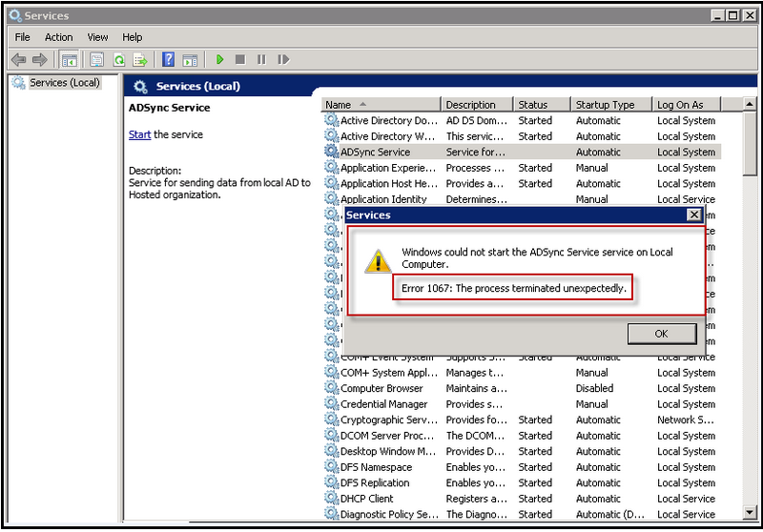Maximize the Services window
The image size is (763, 532).
click(732, 15)
